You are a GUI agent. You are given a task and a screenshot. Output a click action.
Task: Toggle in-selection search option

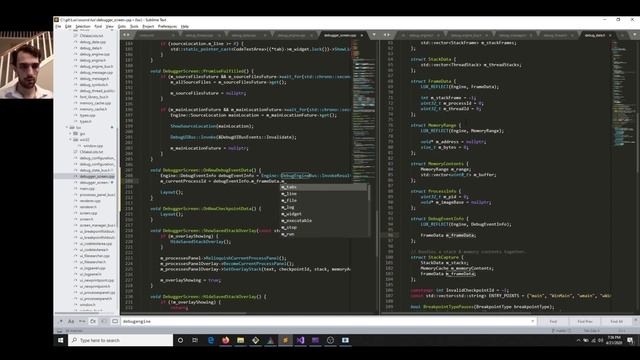(104, 322)
